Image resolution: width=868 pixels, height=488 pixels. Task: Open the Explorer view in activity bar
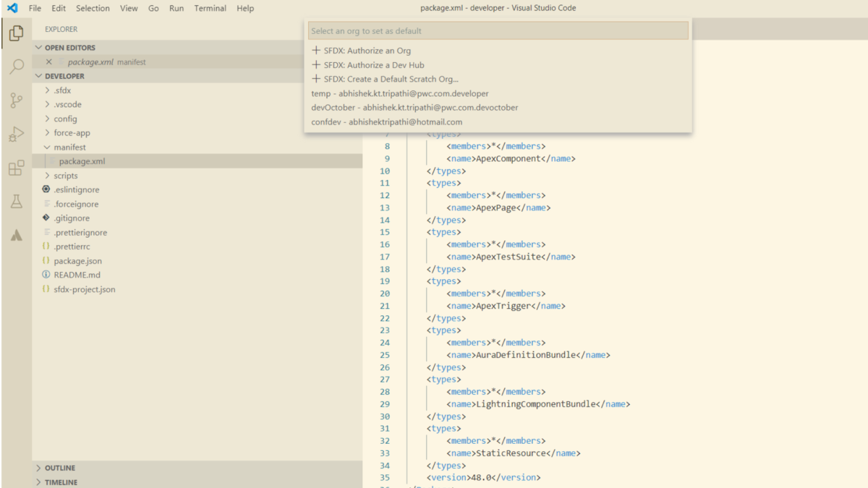point(16,33)
